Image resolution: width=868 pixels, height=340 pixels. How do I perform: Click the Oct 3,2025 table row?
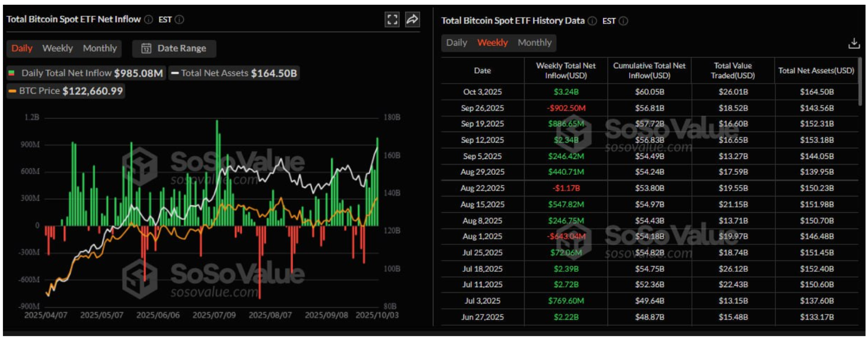click(482, 92)
